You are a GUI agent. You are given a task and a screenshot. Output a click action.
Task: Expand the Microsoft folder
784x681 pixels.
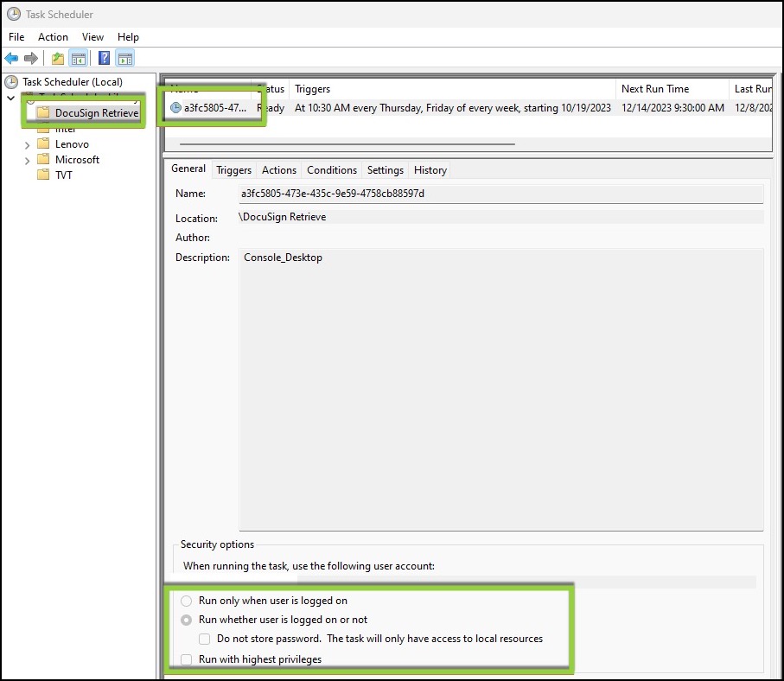point(27,159)
